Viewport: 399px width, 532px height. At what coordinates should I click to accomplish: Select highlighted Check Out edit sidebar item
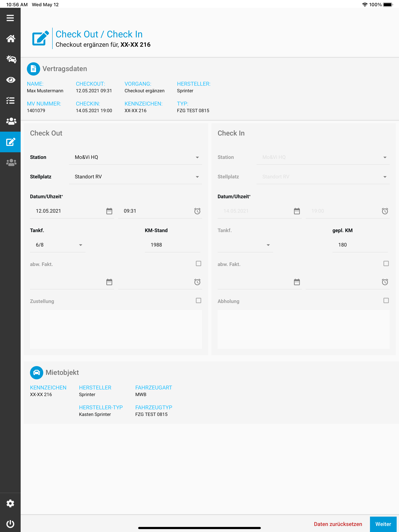tap(11, 142)
